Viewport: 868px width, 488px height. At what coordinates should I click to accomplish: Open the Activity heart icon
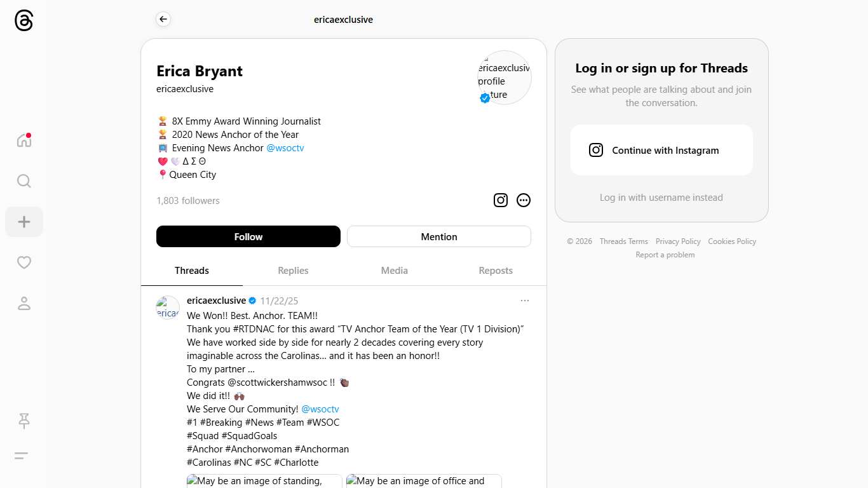pyautogui.click(x=24, y=262)
